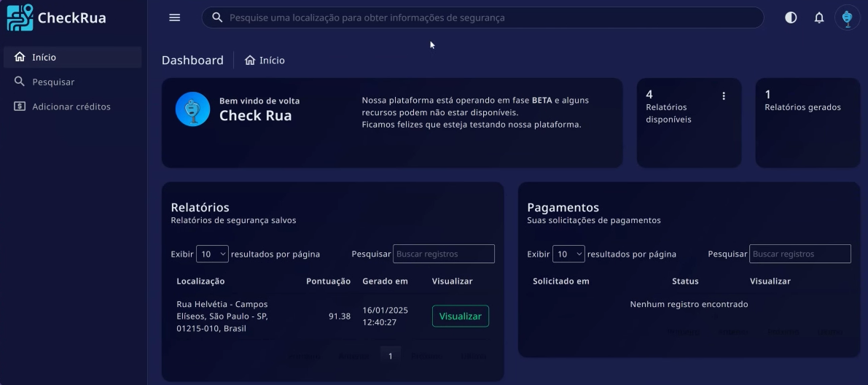This screenshot has width=868, height=385.
Task: Click 'Nenhum registro encontrado' in Pagamentos
Action: [x=689, y=304]
